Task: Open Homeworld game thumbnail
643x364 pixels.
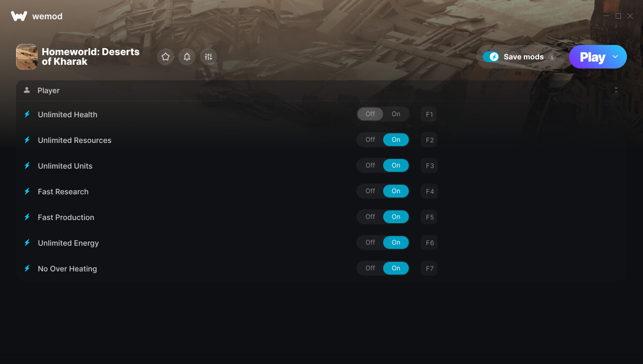Action: pyautogui.click(x=27, y=57)
